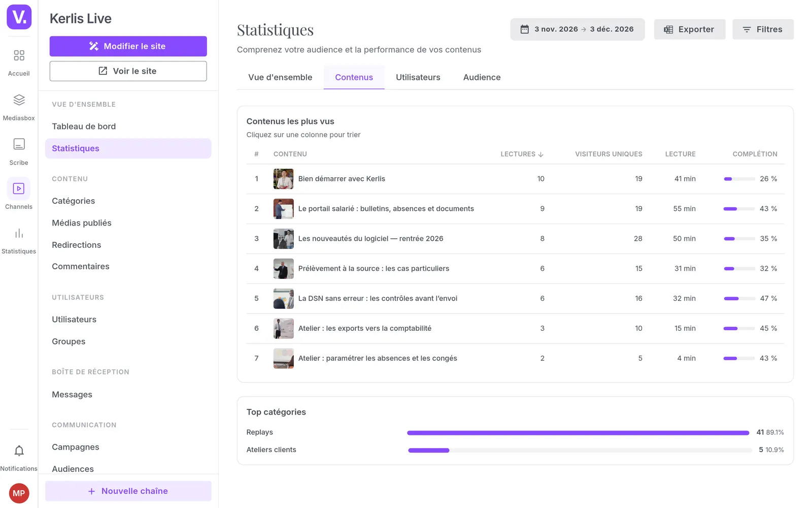Open 'Prélèvement à la source : les cas particuliers'
The width and height of the screenshot is (812, 508).
pyautogui.click(x=374, y=269)
